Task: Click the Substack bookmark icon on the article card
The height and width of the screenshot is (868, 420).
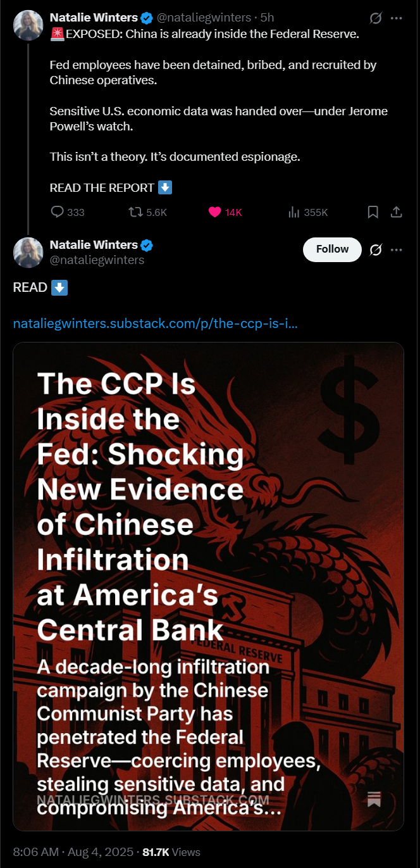Action: (374, 799)
